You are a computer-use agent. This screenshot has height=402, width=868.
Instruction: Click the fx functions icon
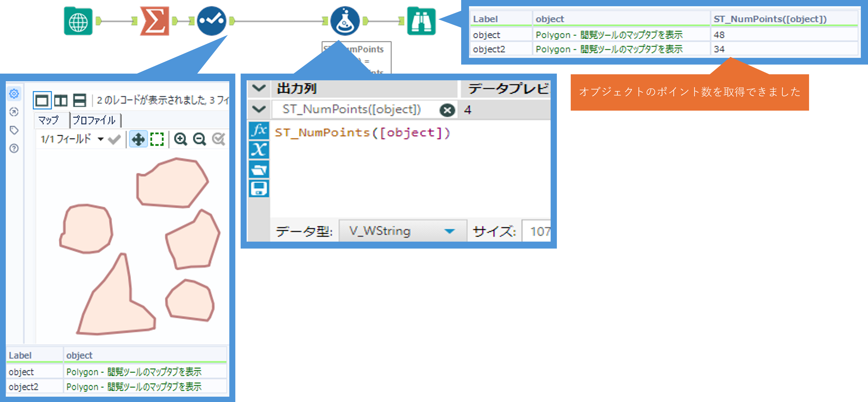click(259, 131)
